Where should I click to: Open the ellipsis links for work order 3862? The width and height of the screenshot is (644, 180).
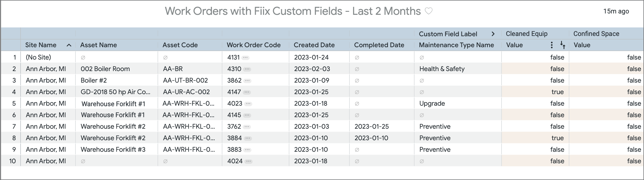pyautogui.click(x=247, y=81)
